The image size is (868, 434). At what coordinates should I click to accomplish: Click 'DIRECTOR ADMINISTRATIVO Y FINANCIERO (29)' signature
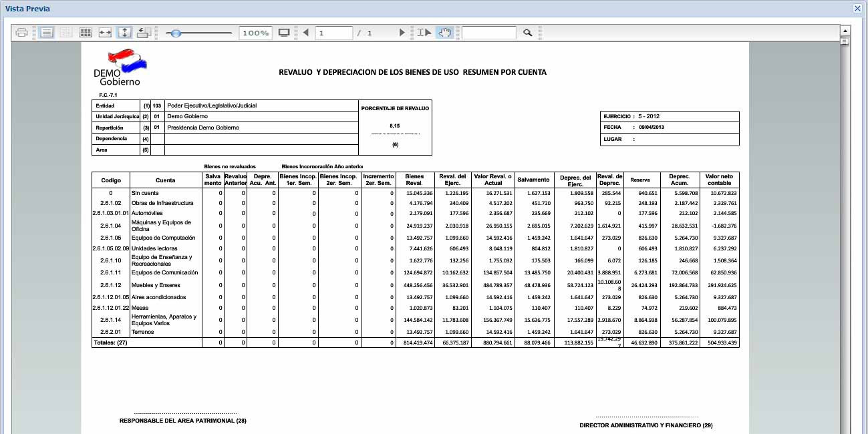[x=646, y=425]
